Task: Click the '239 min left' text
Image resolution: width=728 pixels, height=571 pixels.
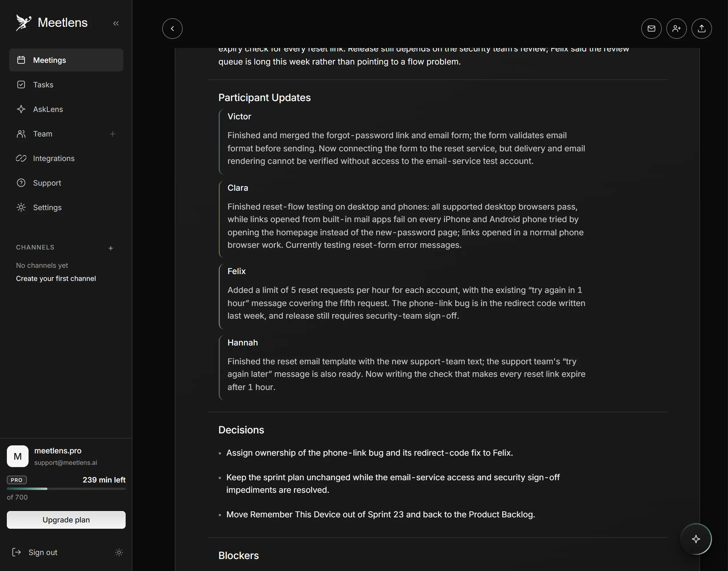Action: click(104, 480)
